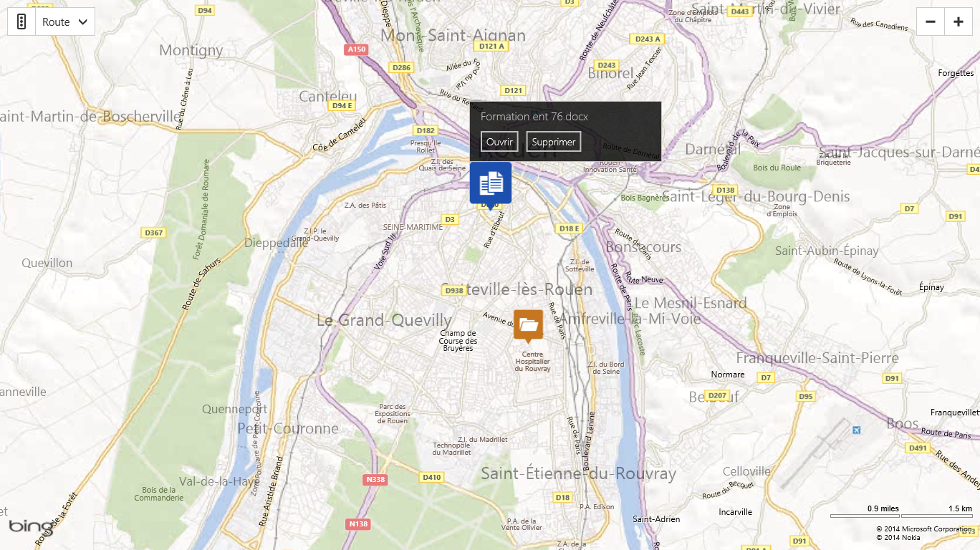Click the Bing logo

point(31,526)
